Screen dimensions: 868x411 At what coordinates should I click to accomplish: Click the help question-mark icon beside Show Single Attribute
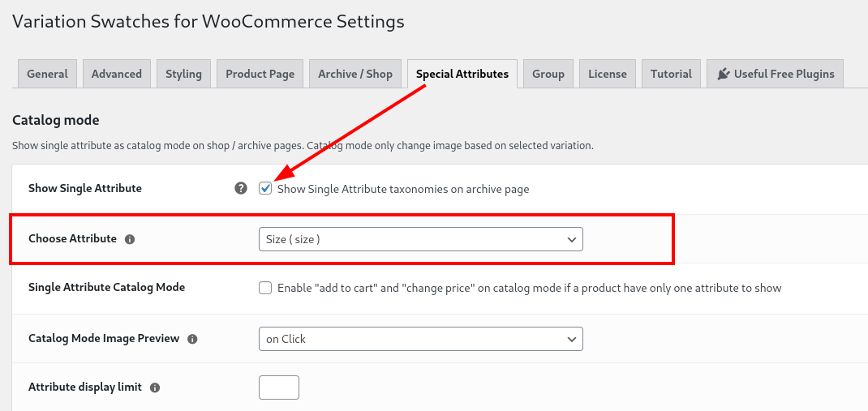240,189
